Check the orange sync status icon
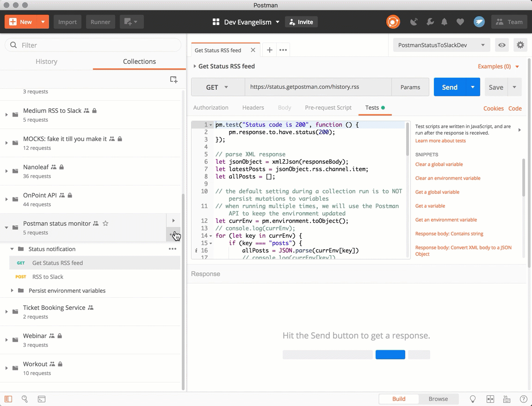This screenshot has width=532, height=406. pyautogui.click(x=393, y=22)
